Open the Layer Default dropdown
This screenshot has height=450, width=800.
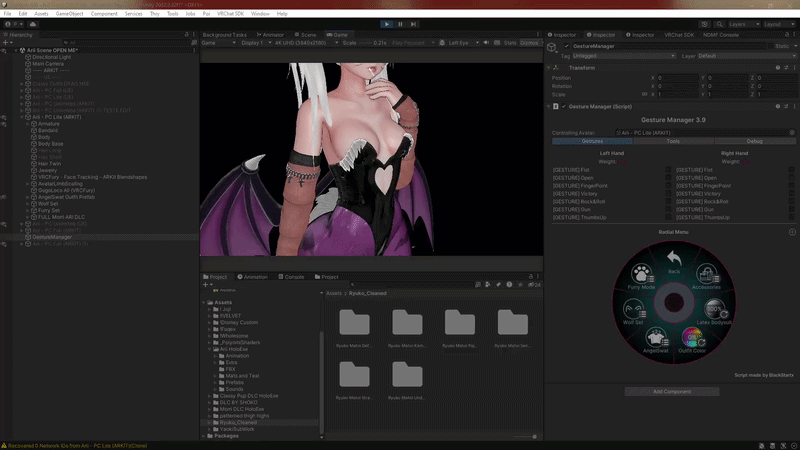point(746,56)
